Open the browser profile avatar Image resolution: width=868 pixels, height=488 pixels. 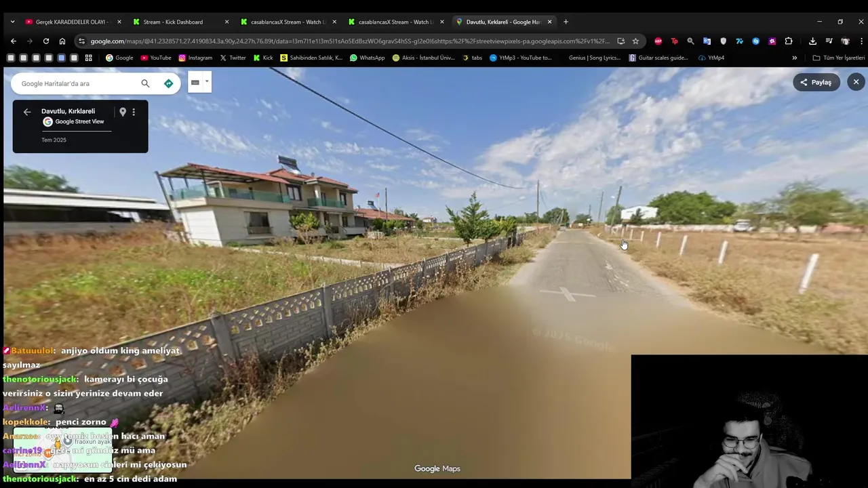[845, 41]
